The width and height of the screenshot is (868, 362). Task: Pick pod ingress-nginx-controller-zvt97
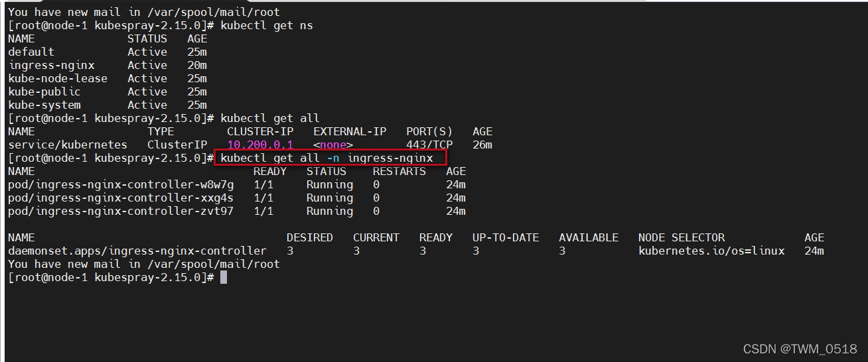[x=121, y=211]
